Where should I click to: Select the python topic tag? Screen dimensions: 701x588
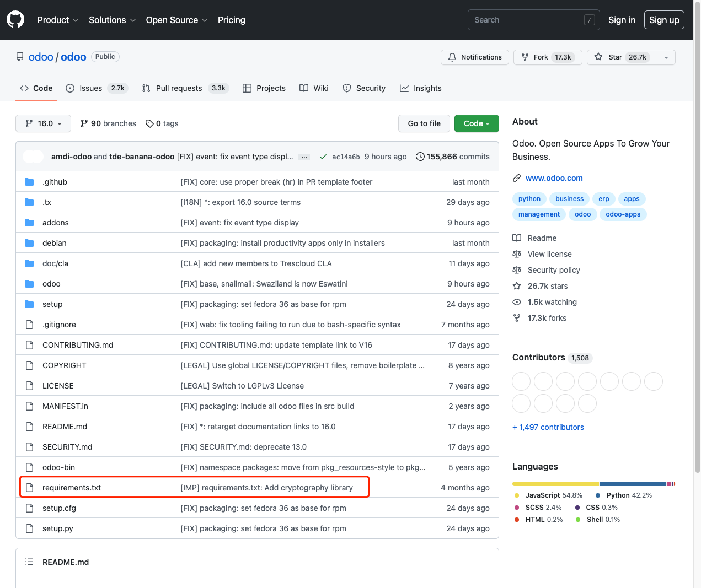[x=529, y=199]
